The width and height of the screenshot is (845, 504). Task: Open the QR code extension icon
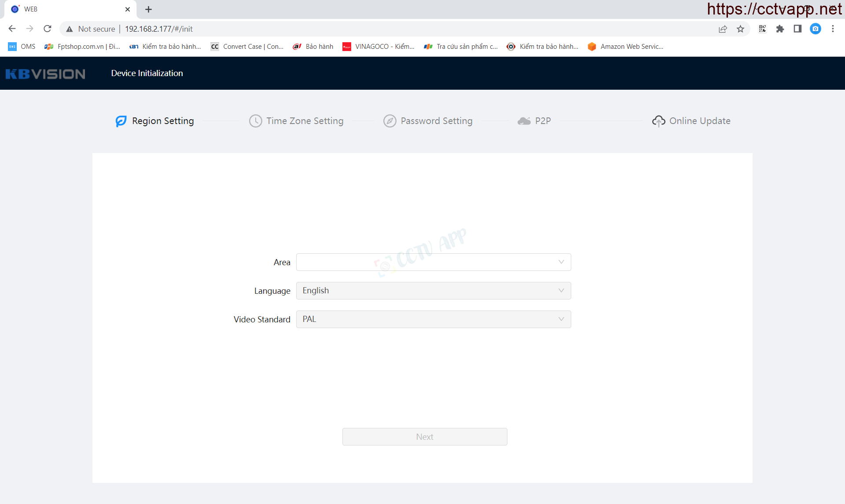[x=762, y=29]
